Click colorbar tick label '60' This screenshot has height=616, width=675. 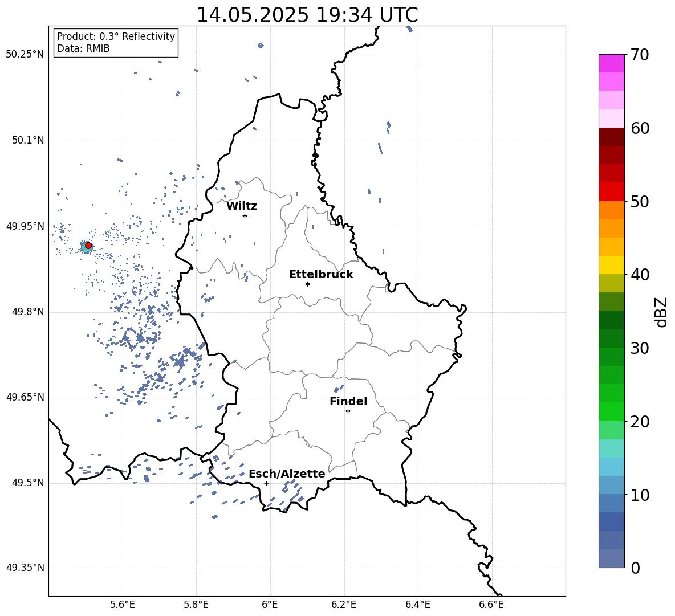(x=640, y=128)
